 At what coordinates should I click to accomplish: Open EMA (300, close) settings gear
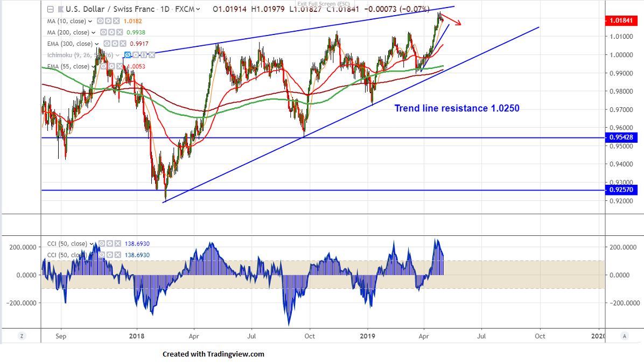coord(114,44)
